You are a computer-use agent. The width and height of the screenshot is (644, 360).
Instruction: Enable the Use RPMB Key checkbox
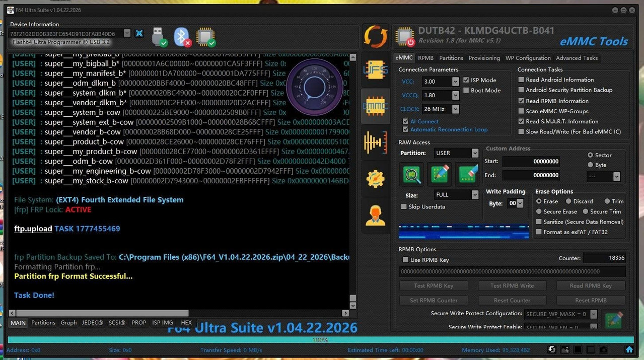click(405, 260)
